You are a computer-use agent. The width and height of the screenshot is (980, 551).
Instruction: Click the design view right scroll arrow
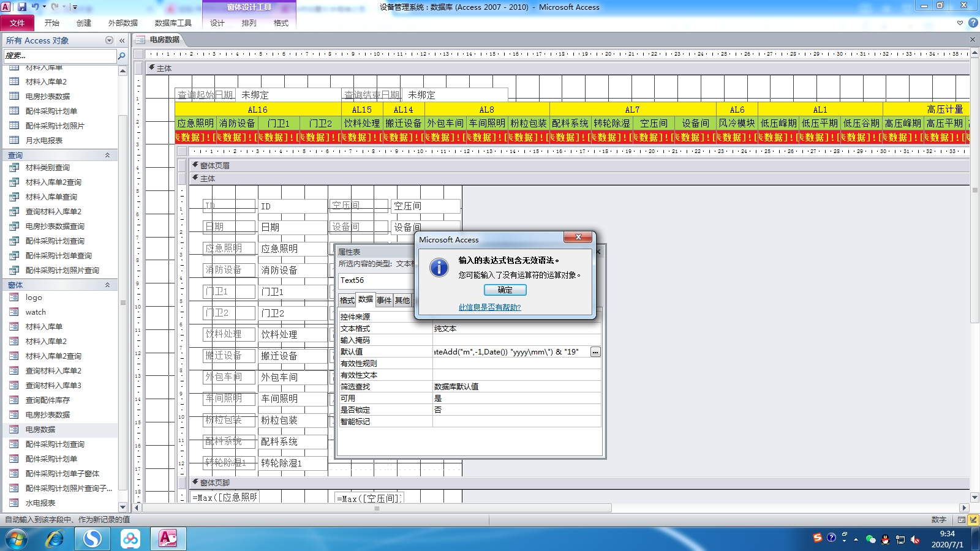(964, 508)
